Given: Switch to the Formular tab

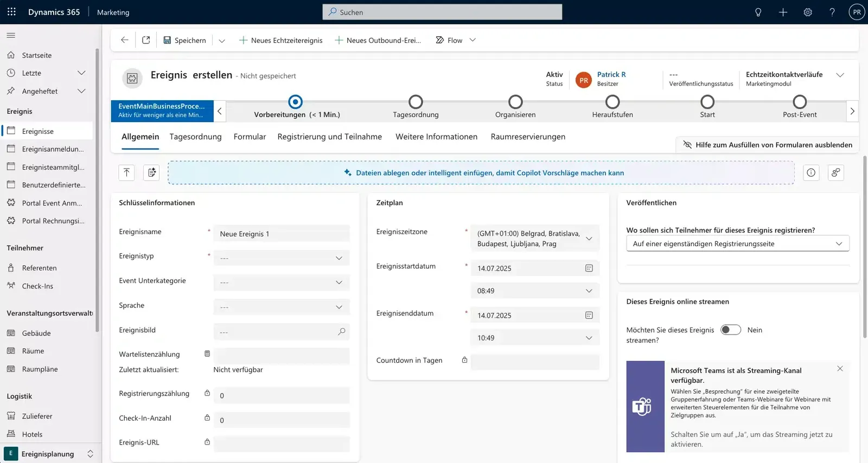Looking at the screenshot, I should pyautogui.click(x=250, y=137).
